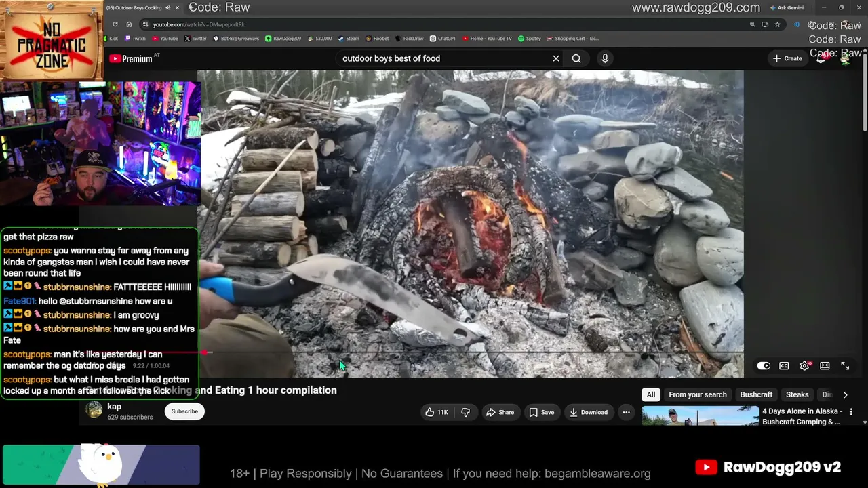868x488 pixels.
Task: Go to the browser home page
Action: pyautogui.click(x=129, y=24)
